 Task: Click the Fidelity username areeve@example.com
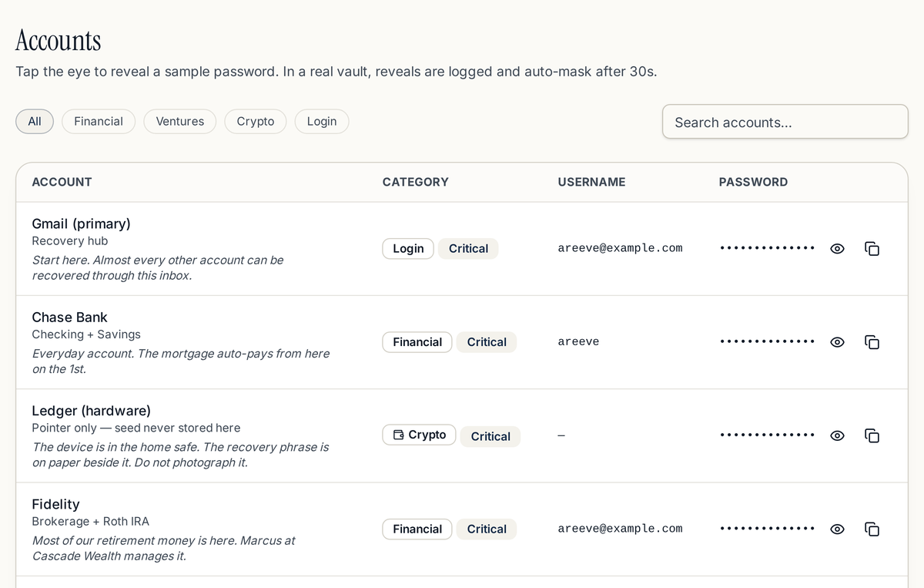tap(620, 529)
